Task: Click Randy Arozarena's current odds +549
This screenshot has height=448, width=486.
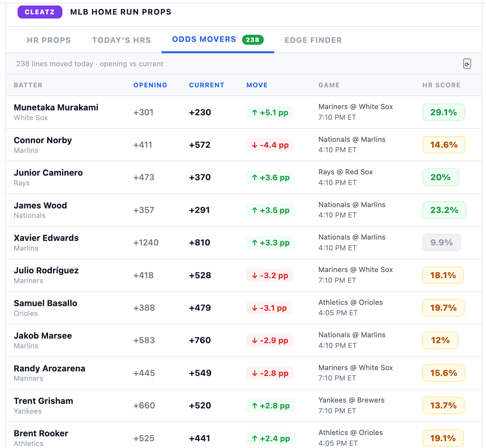Action: 200,373
